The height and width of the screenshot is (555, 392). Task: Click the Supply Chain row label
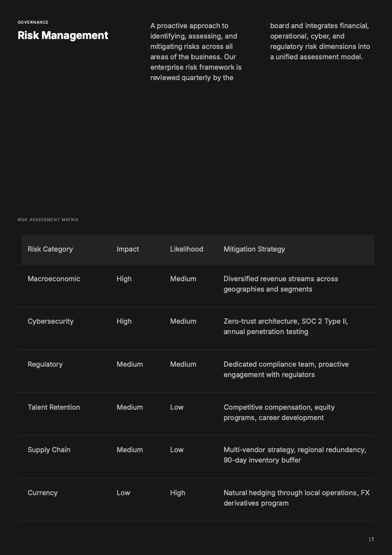tap(49, 450)
